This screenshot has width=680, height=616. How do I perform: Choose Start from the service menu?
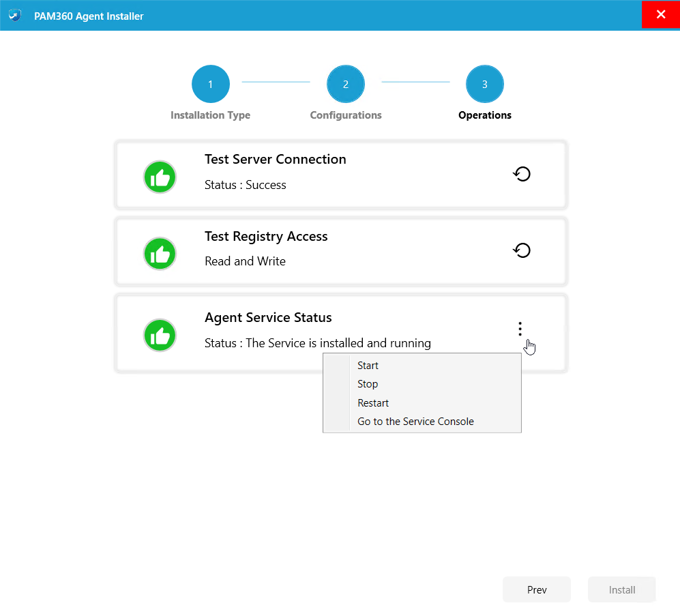tap(422, 365)
